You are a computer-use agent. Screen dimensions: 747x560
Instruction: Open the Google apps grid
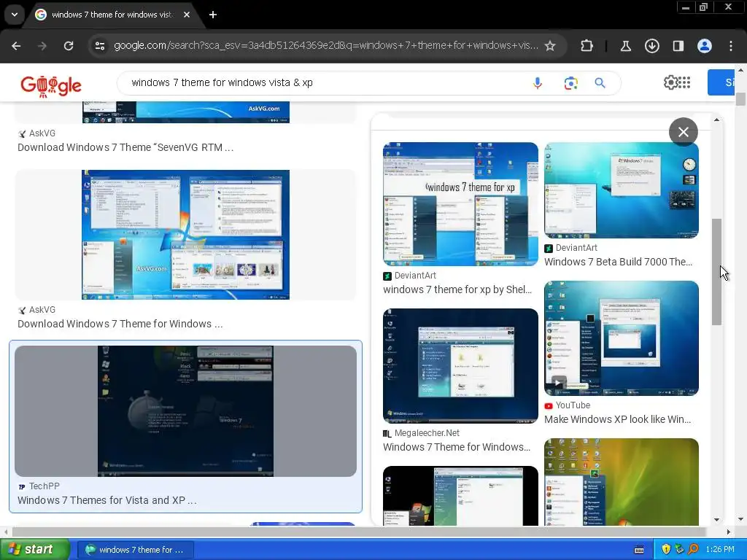684,82
